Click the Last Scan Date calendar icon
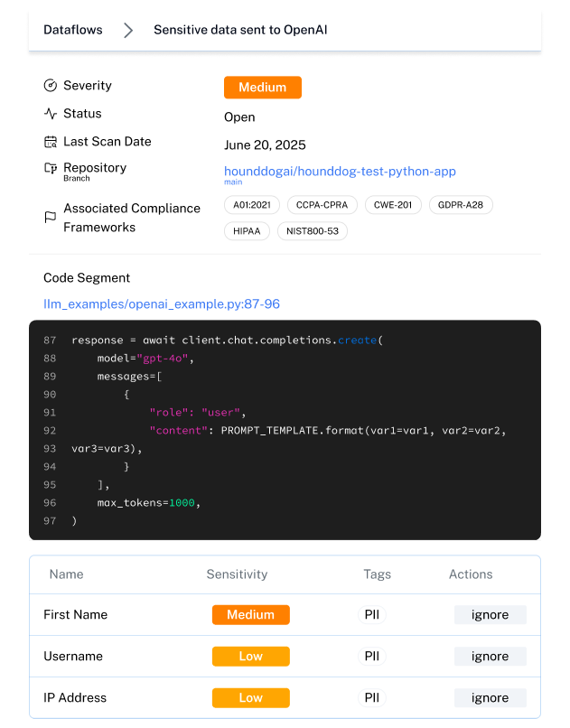 pos(51,142)
